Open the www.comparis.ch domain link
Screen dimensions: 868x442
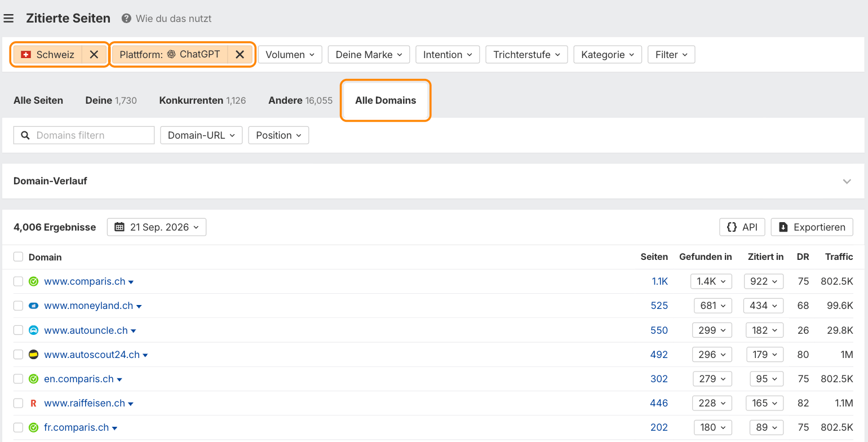(x=85, y=281)
